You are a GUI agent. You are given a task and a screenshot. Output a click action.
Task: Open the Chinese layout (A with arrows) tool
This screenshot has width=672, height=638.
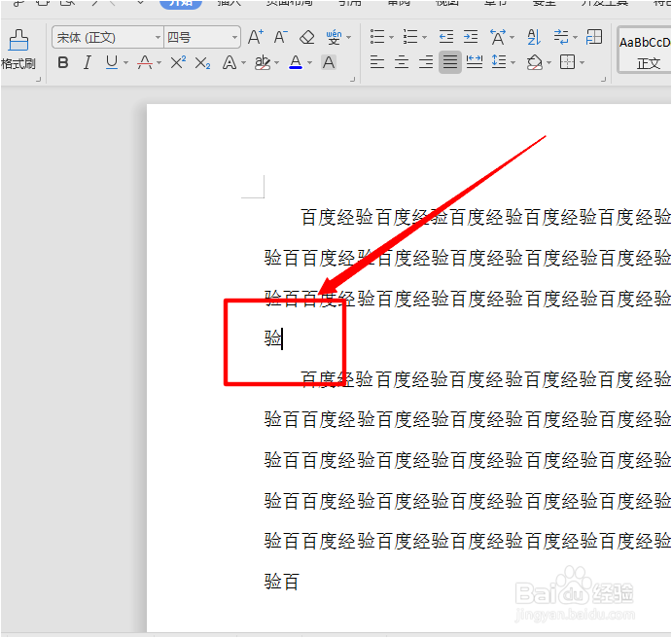tap(498, 37)
